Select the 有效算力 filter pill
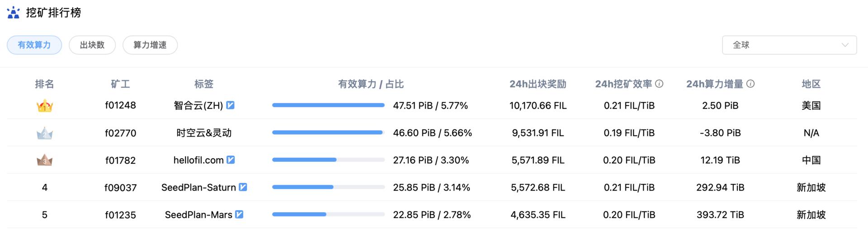868x230 pixels. pos(34,45)
